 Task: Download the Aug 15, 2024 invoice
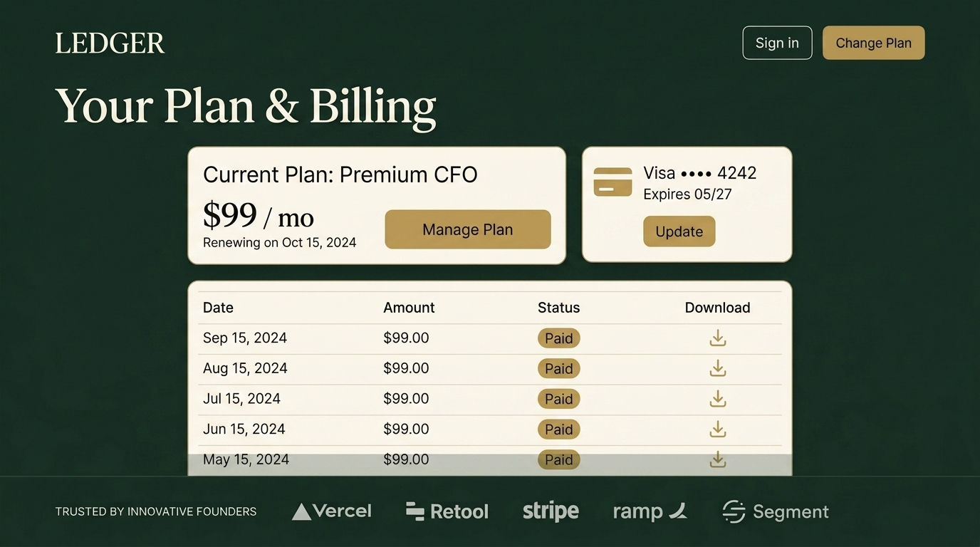click(718, 368)
